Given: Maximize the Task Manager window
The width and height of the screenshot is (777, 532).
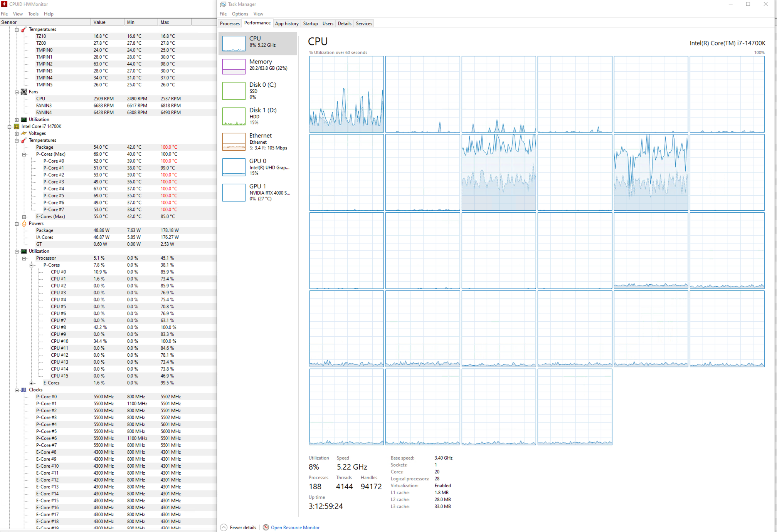Looking at the screenshot, I should tap(748, 4).
